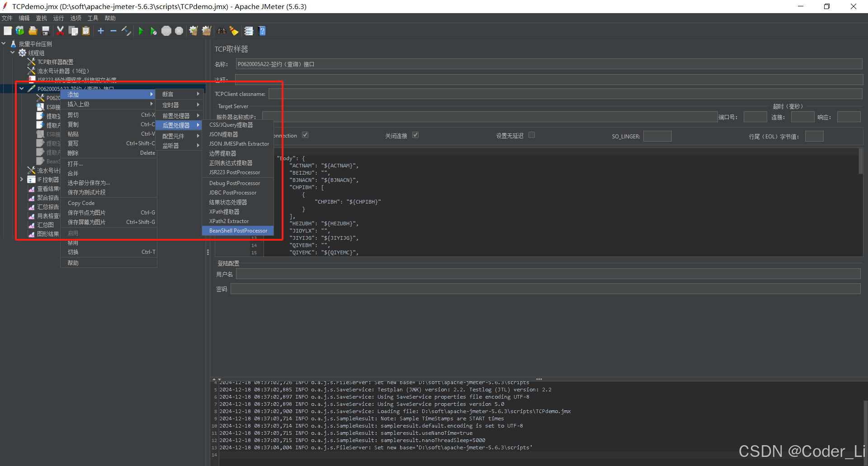868x466 pixels.
Task: Collapse the 批量平台压测 test plan node
Action: click(x=4, y=44)
